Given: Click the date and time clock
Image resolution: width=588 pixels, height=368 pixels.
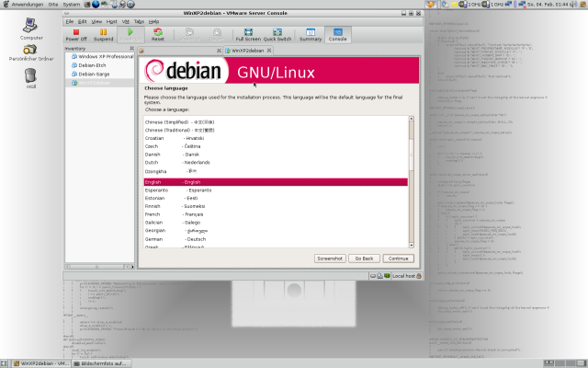Looking at the screenshot, I should click(x=548, y=5).
